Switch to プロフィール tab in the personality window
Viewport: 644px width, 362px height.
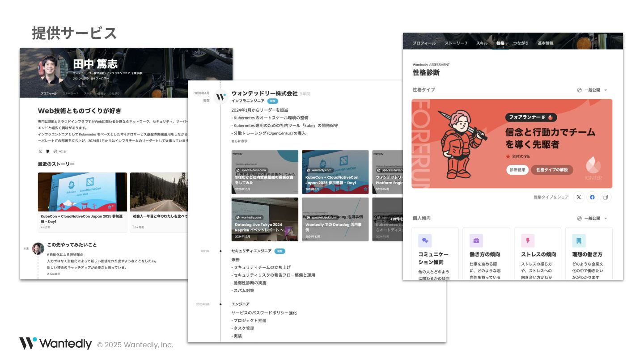tap(424, 43)
